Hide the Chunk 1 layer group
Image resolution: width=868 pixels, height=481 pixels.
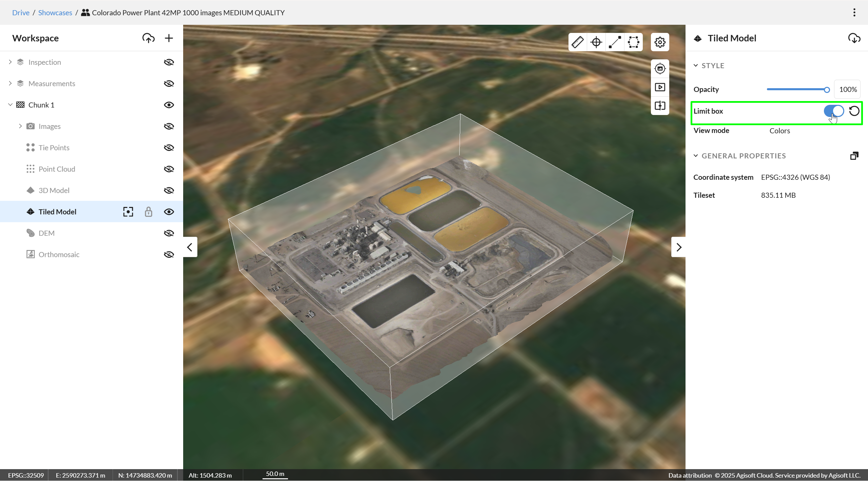pyautogui.click(x=169, y=105)
